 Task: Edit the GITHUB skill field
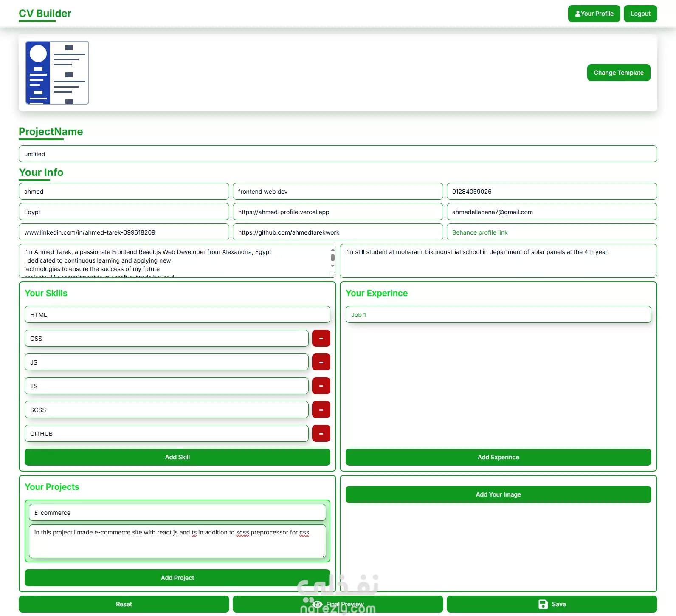pyautogui.click(x=166, y=433)
